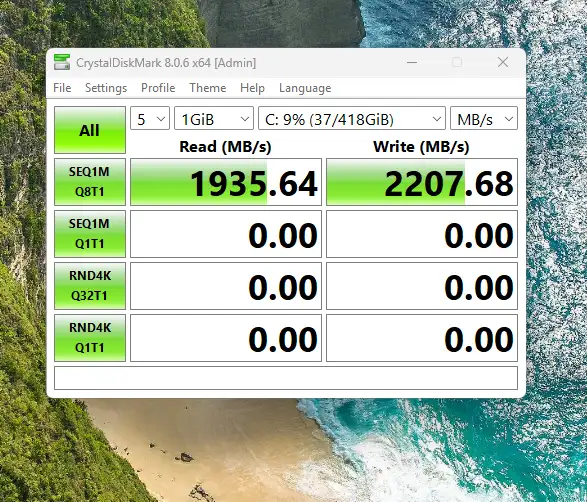The image size is (587, 502).
Task: Open the C: drive selection dropdown
Action: point(352,118)
